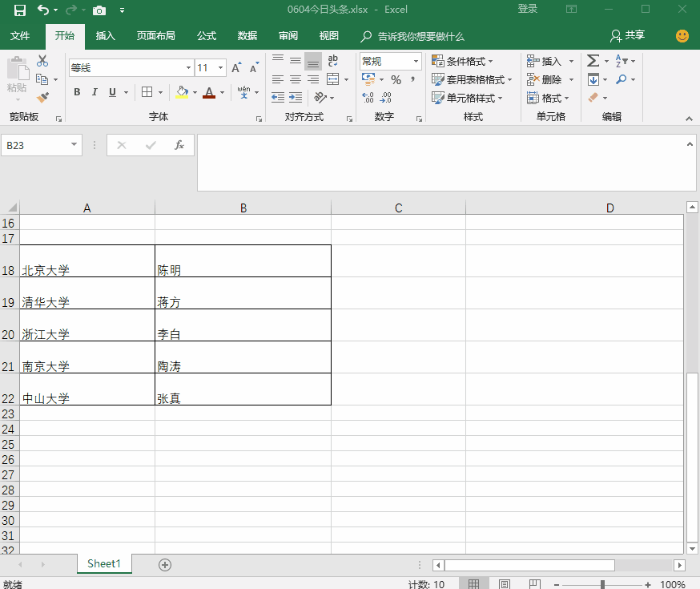Toggle bottom align for cell text

click(x=313, y=62)
